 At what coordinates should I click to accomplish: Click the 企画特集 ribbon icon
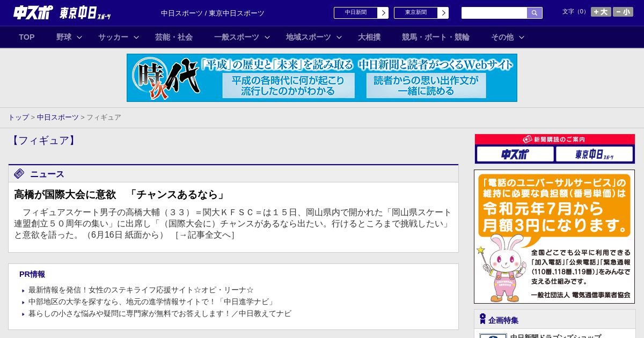click(x=482, y=319)
